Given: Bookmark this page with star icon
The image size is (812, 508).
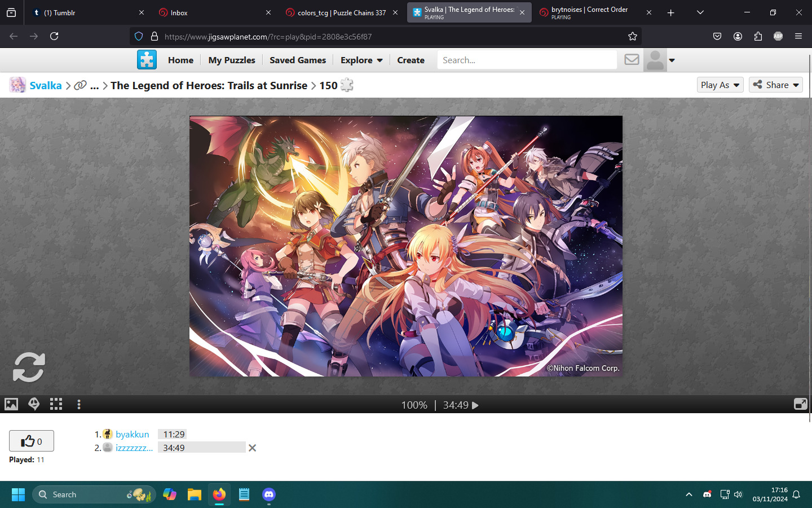Looking at the screenshot, I should (x=632, y=36).
